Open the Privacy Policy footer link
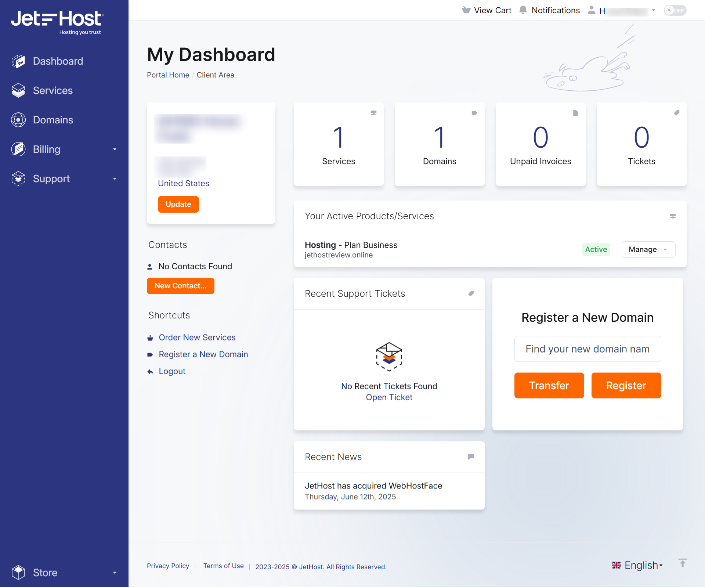Image resolution: width=705 pixels, height=588 pixels. 168,566
